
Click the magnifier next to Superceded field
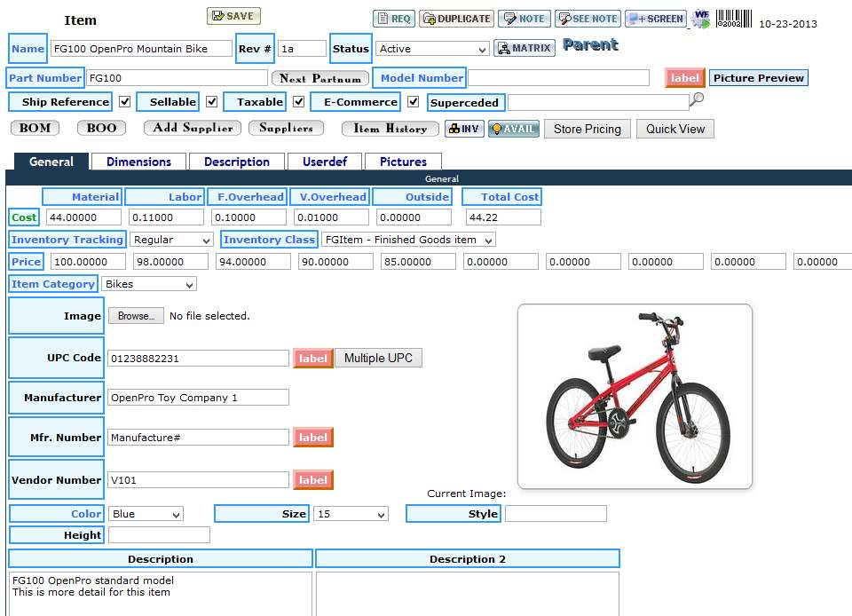click(698, 100)
